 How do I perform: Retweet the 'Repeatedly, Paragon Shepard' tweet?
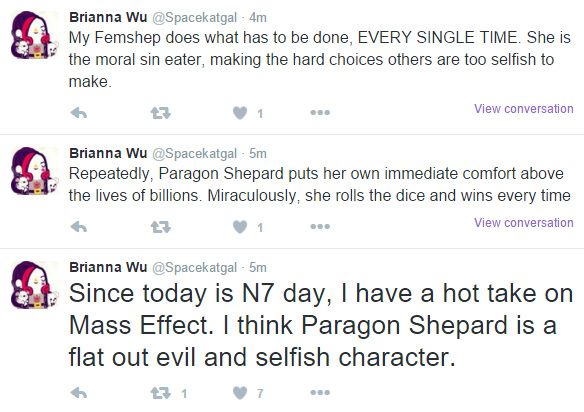[x=161, y=226]
